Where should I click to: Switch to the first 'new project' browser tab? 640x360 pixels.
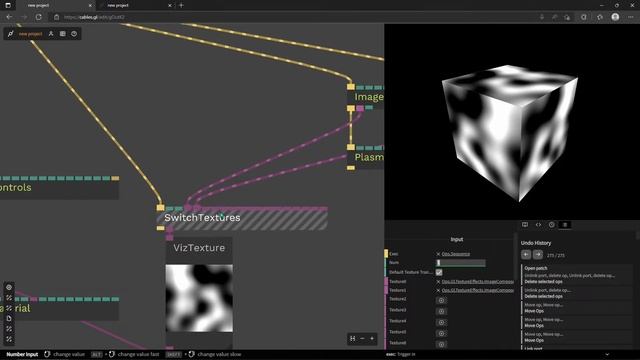tap(55, 5)
